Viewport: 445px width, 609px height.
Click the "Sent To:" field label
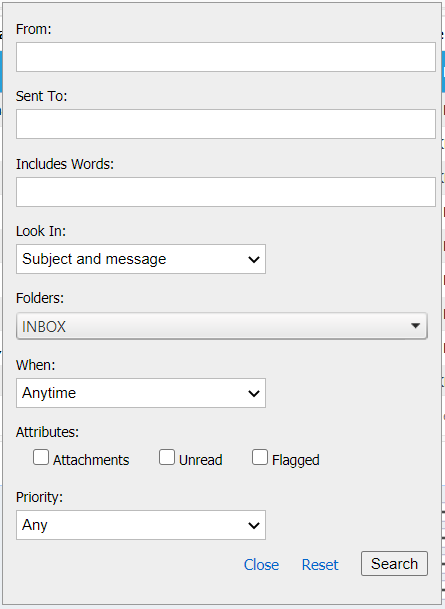[42, 96]
